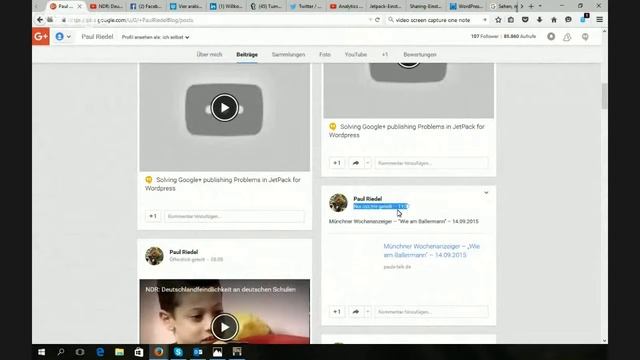
Task: Add comment on the Münchner Wochenanzeiger post
Action: pyautogui.click(x=431, y=312)
